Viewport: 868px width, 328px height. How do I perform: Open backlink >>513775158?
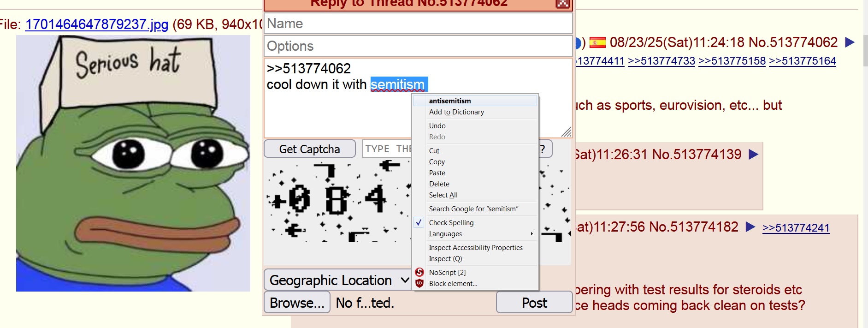(x=732, y=61)
